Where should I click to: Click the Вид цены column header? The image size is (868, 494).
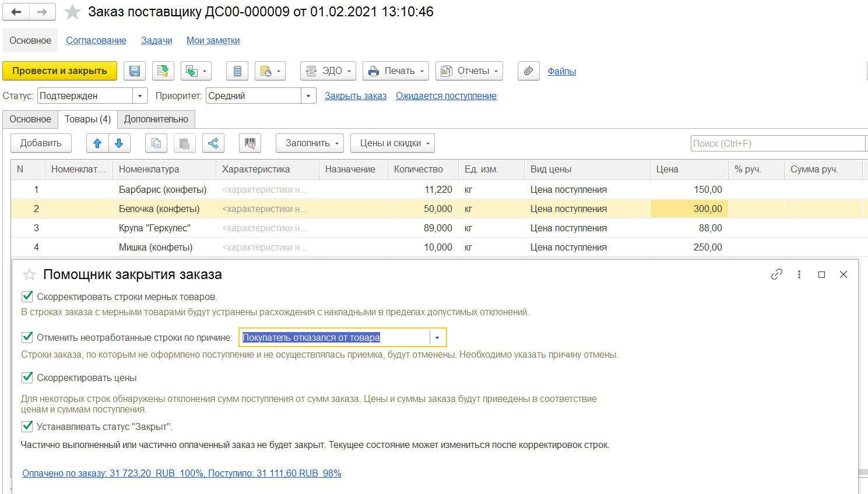point(587,169)
